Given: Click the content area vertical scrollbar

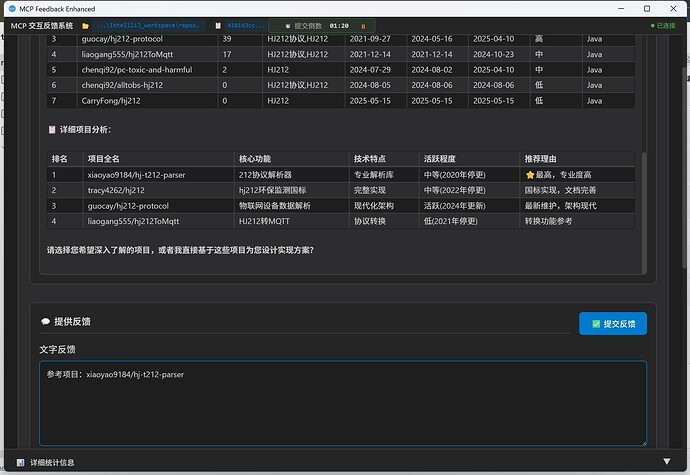Looking at the screenshot, I should (644, 213).
